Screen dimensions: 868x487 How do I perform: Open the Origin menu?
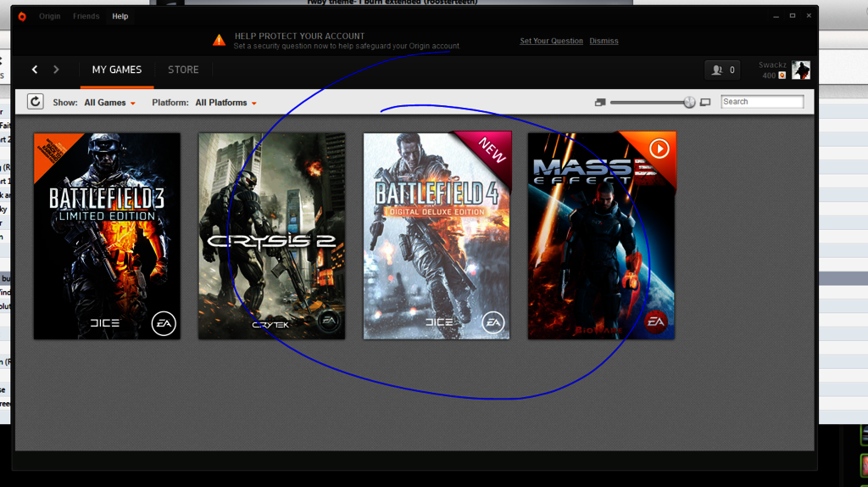pos(49,16)
